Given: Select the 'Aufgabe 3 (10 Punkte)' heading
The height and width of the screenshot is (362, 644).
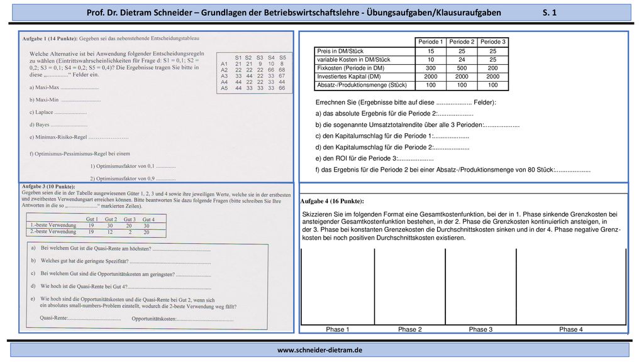Looking at the screenshot, I should click(48, 186).
